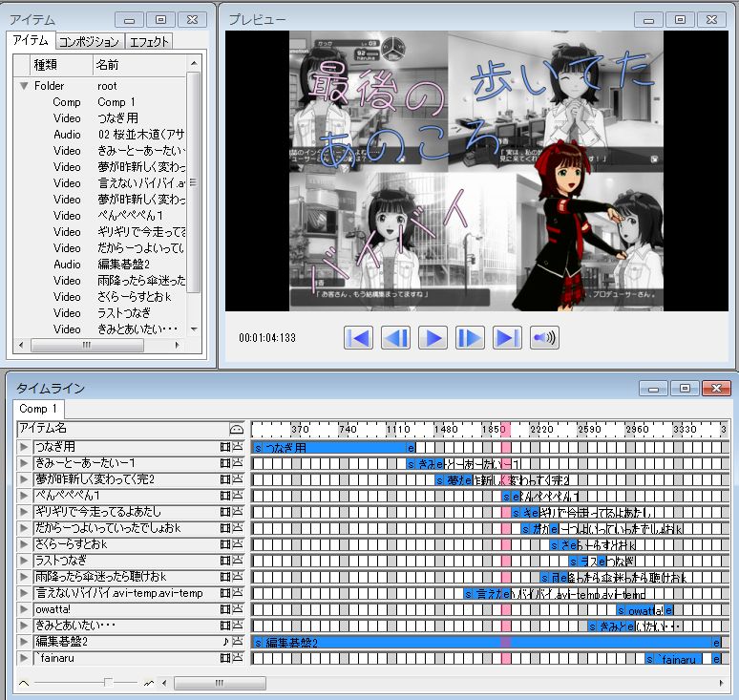
Task: Toggle the film icon on きみーとーあーたいー1 layer
Action: click(225, 463)
